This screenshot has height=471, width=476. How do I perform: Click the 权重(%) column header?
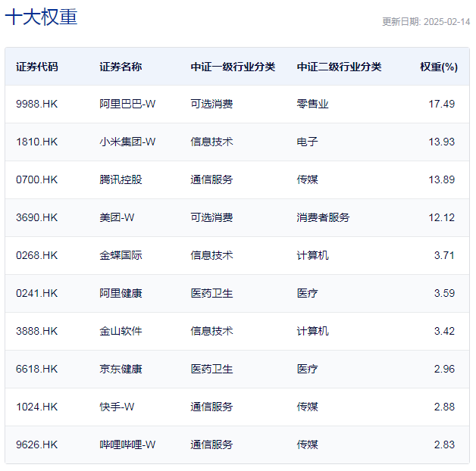[439, 67]
